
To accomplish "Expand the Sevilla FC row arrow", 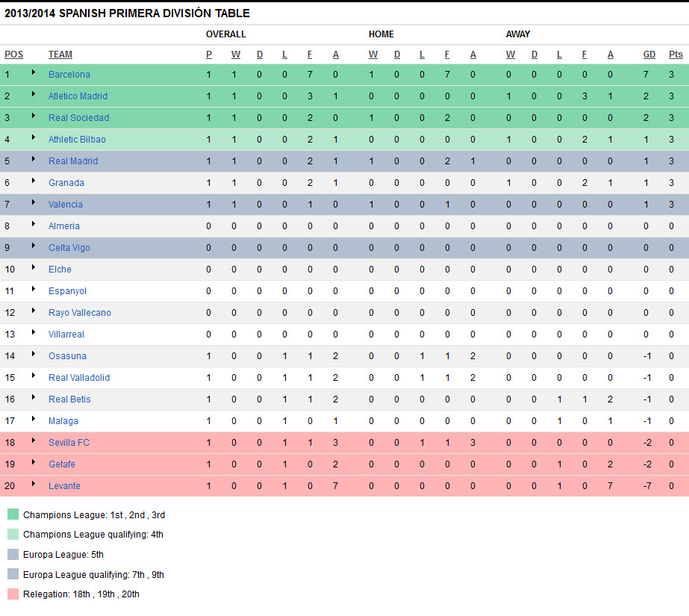I will (x=34, y=441).
